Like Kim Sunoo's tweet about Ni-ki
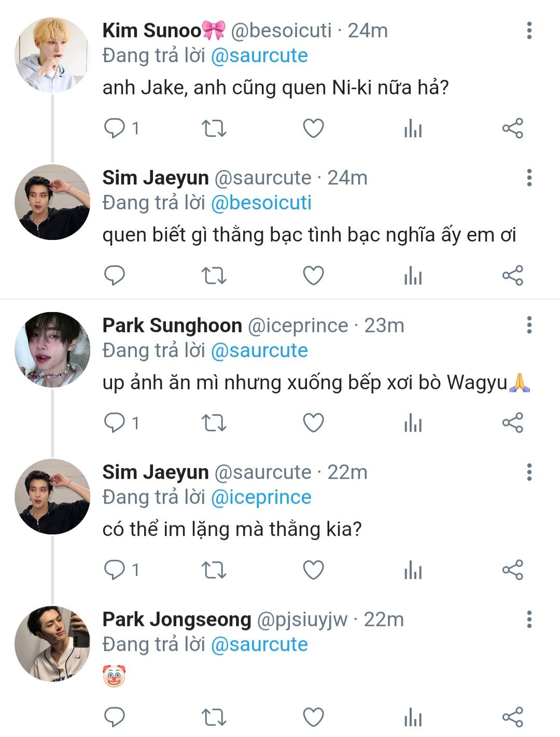The height and width of the screenshot is (737, 560). click(313, 128)
